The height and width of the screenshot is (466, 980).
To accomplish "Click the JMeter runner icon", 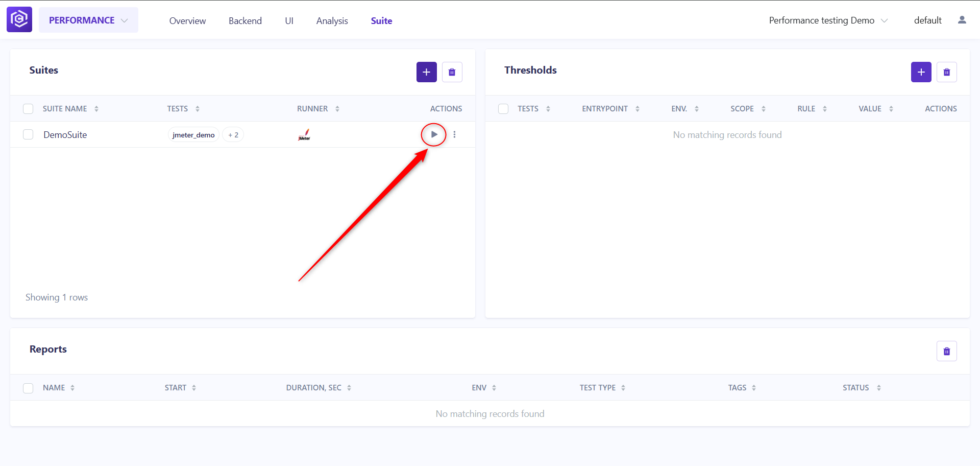I will pos(304,135).
